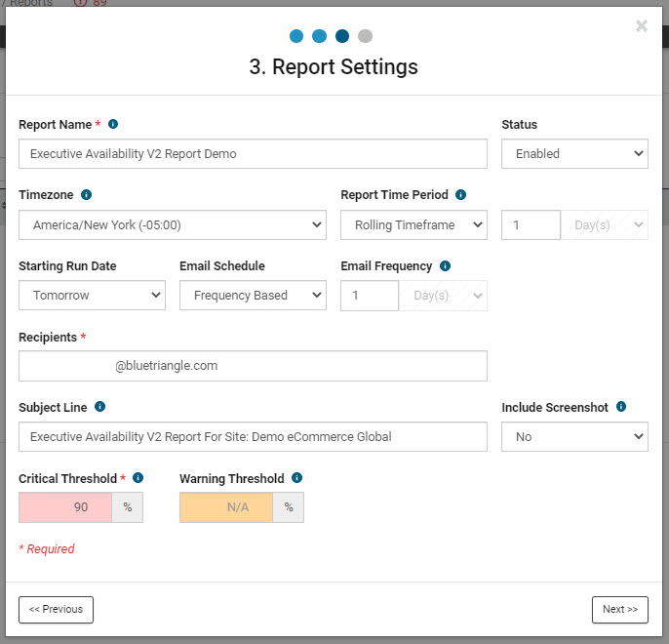
Task: Click the Report Name text field
Action: (x=253, y=154)
